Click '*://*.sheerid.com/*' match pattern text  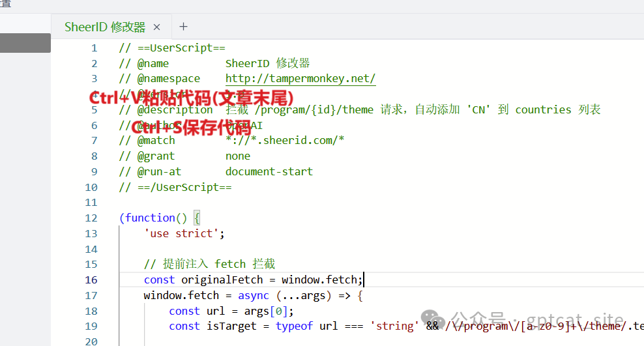(x=285, y=140)
